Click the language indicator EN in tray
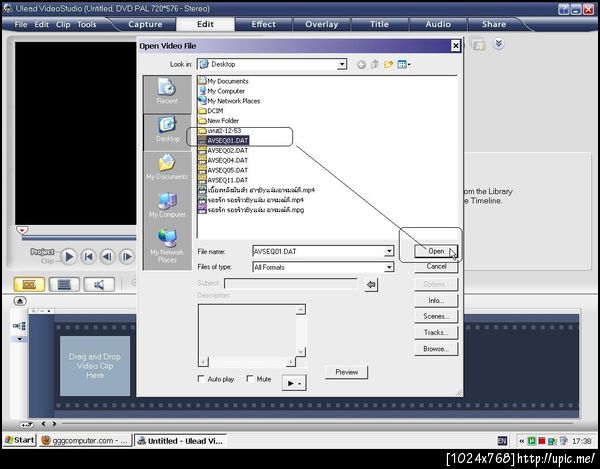Image resolution: width=600 pixels, height=469 pixels. 502,441
